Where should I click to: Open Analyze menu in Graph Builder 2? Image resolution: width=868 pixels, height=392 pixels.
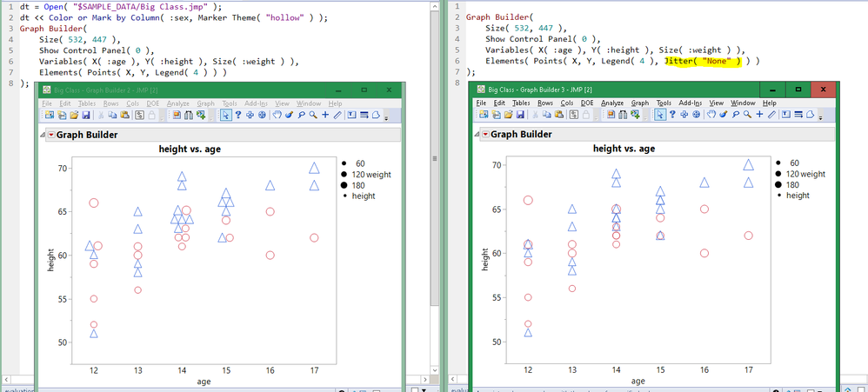[177, 103]
